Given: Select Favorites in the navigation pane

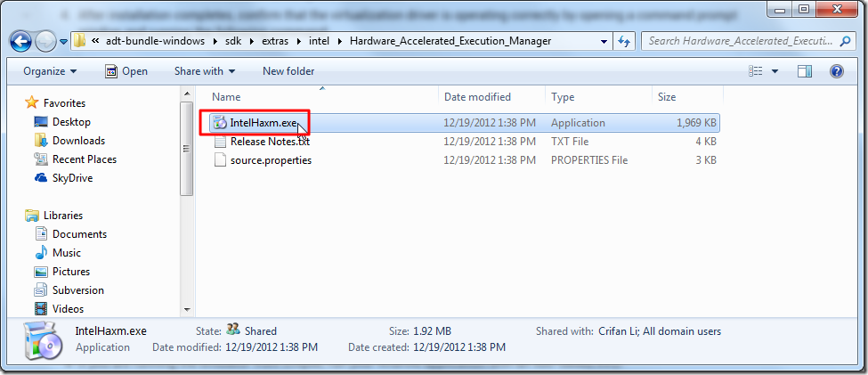Looking at the screenshot, I should [64, 103].
